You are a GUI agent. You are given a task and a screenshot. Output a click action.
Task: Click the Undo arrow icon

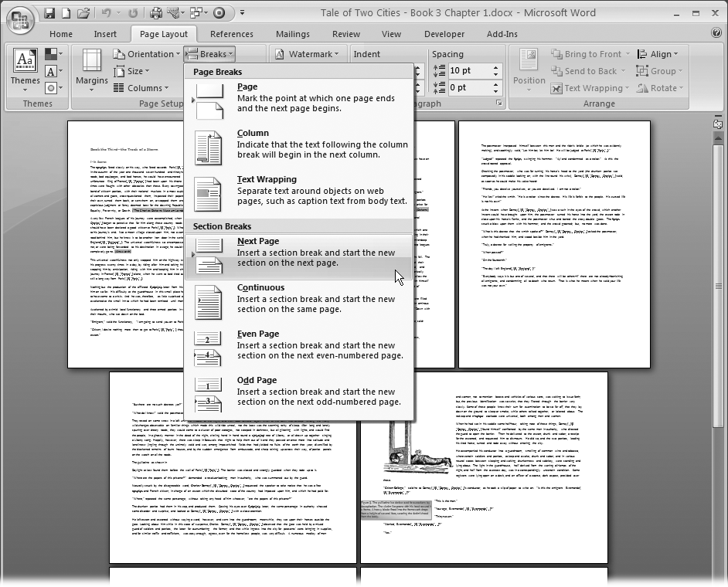coord(107,13)
